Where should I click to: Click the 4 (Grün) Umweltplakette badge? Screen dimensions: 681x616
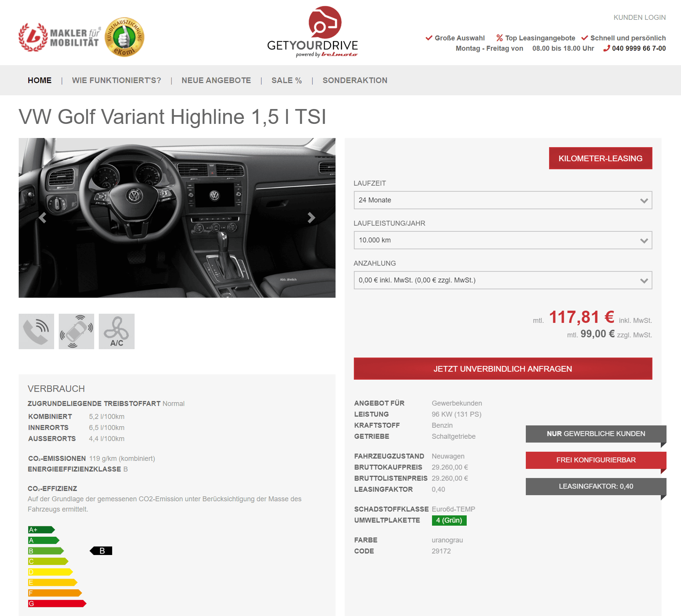click(x=449, y=520)
